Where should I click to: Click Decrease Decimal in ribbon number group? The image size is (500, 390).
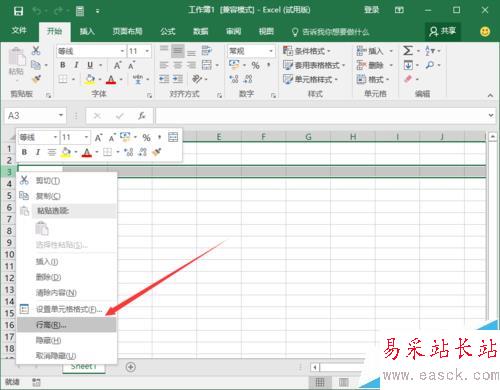pyautogui.click(x=248, y=79)
